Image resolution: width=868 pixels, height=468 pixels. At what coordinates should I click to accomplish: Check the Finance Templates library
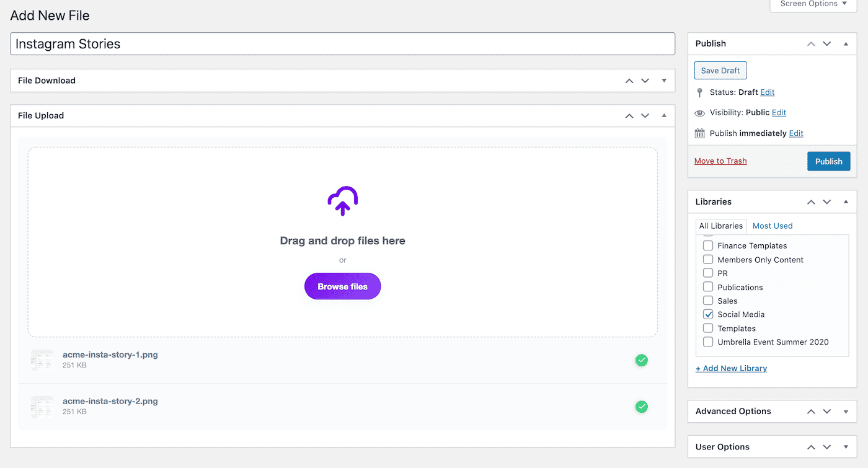708,245
